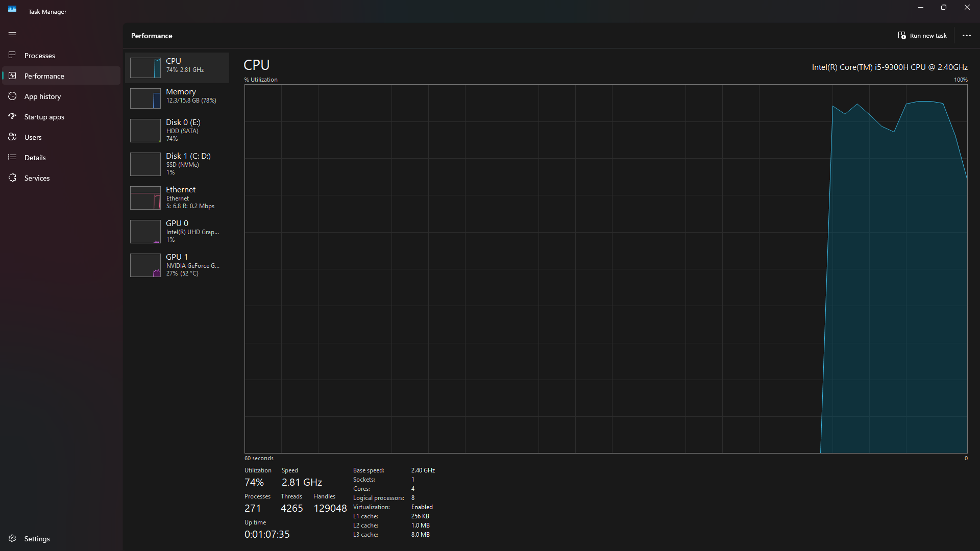Click the Task Manager title bar icon
This screenshot has height=551, width=980.
(x=12, y=9)
